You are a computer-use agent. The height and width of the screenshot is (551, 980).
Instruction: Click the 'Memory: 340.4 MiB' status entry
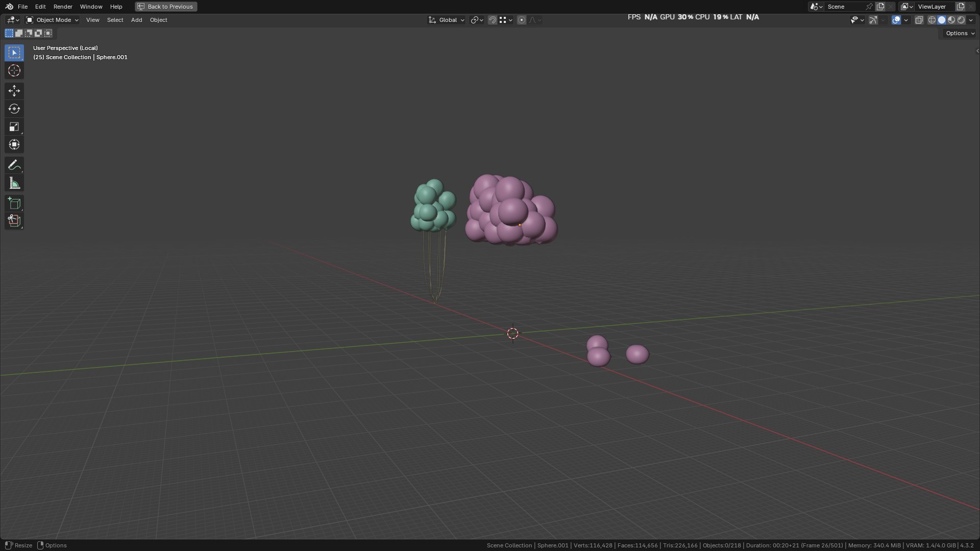point(874,545)
